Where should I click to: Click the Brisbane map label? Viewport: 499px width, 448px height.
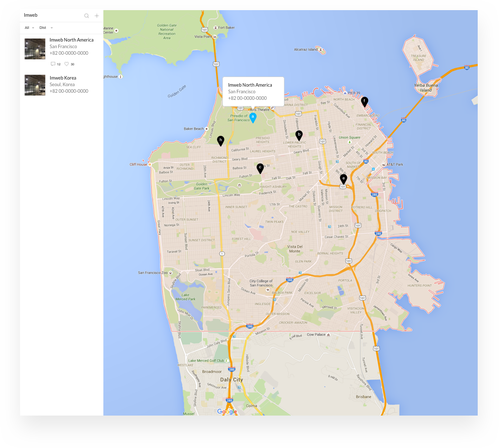tap(364, 397)
